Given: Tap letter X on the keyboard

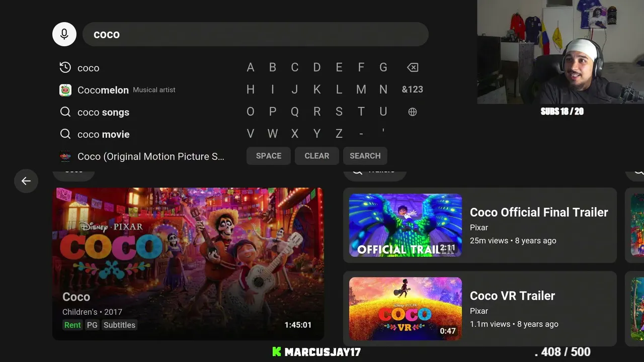Looking at the screenshot, I should 295,134.
